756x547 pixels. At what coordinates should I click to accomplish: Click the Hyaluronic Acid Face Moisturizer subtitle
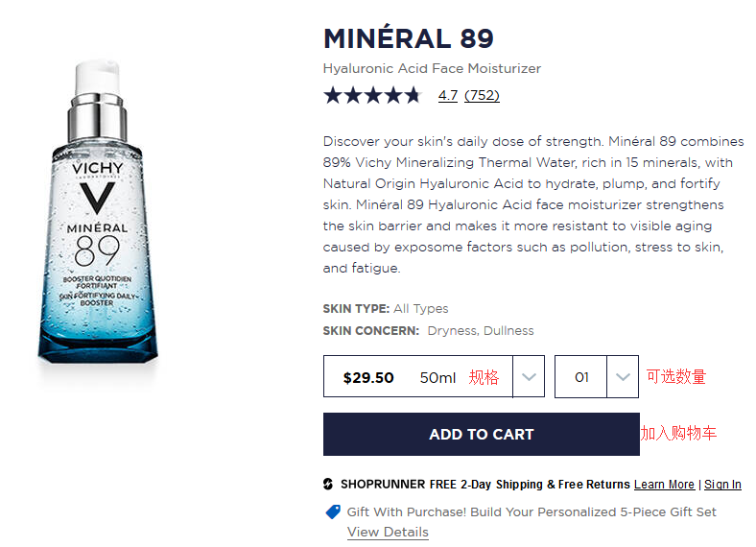432,69
